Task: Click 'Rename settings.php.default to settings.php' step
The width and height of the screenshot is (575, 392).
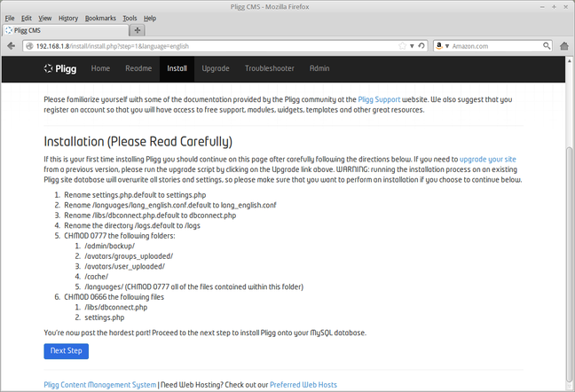Action: click(x=135, y=195)
